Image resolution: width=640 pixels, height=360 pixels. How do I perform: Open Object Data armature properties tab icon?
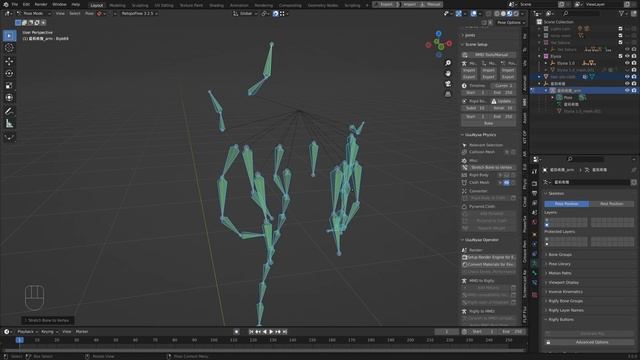pos(534,263)
